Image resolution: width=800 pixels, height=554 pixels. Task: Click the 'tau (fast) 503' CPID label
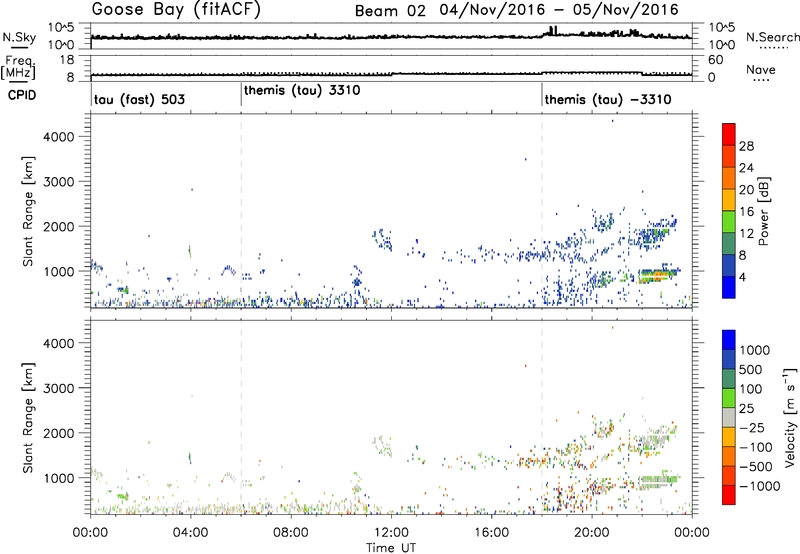(139, 99)
